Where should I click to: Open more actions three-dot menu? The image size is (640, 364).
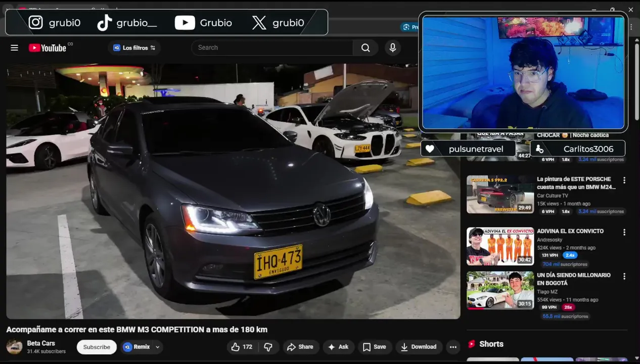coord(453,347)
